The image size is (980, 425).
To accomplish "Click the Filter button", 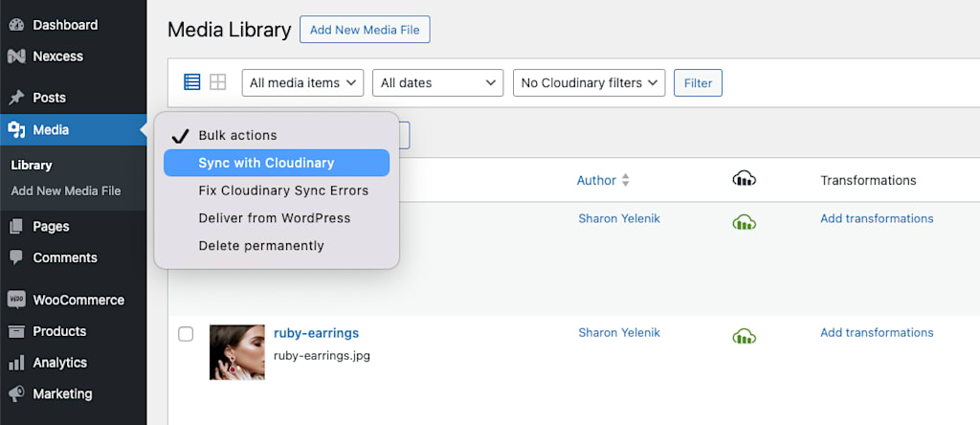I will (x=698, y=82).
